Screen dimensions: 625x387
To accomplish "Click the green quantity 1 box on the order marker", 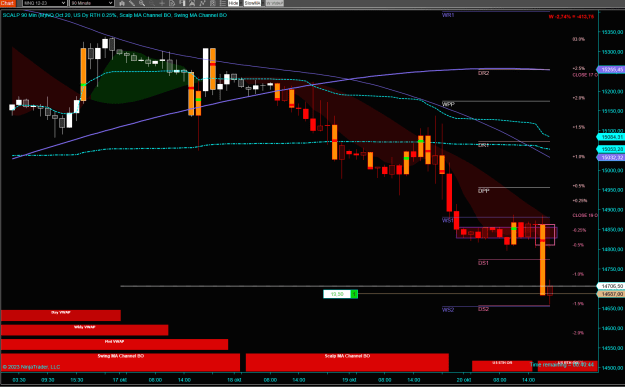I will point(354,294).
